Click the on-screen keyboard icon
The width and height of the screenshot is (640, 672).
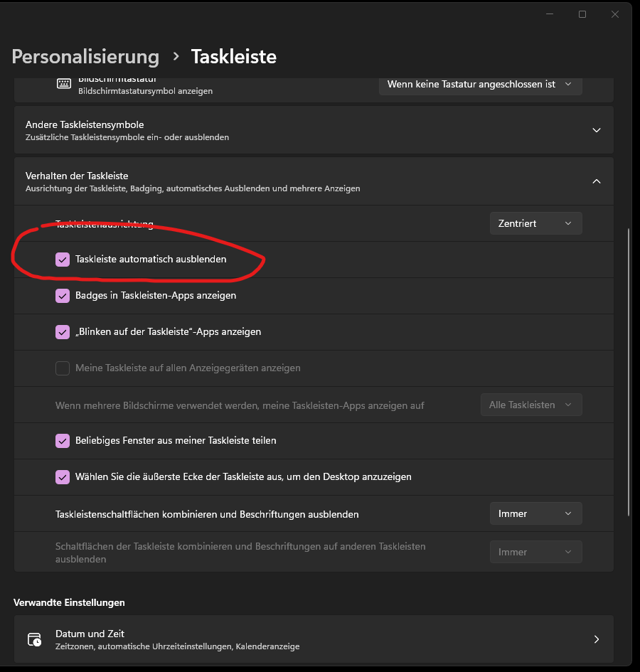pyautogui.click(x=64, y=84)
